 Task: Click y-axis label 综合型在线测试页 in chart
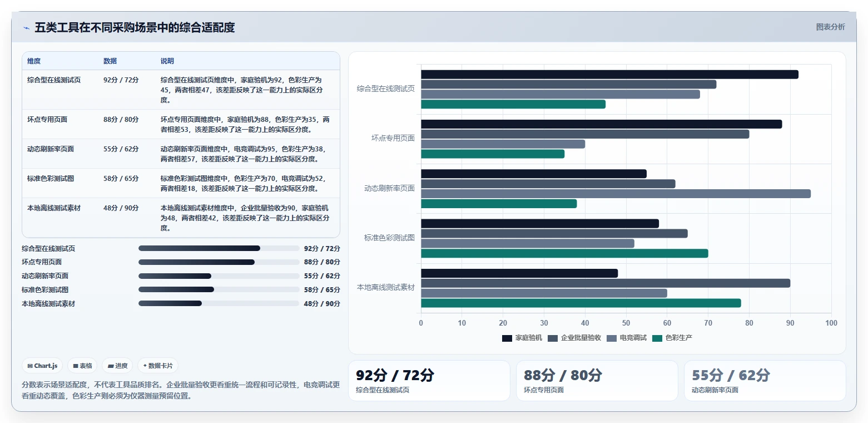[x=386, y=88]
